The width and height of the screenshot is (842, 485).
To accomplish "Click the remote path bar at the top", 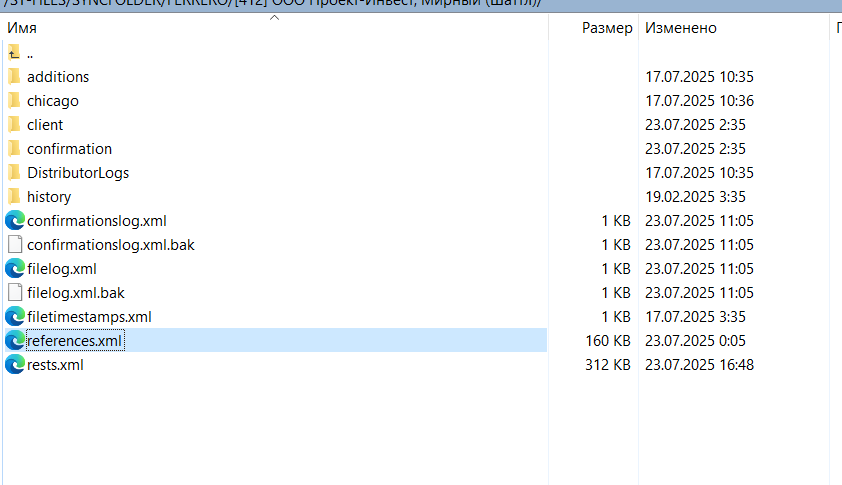I will (x=421, y=4).
